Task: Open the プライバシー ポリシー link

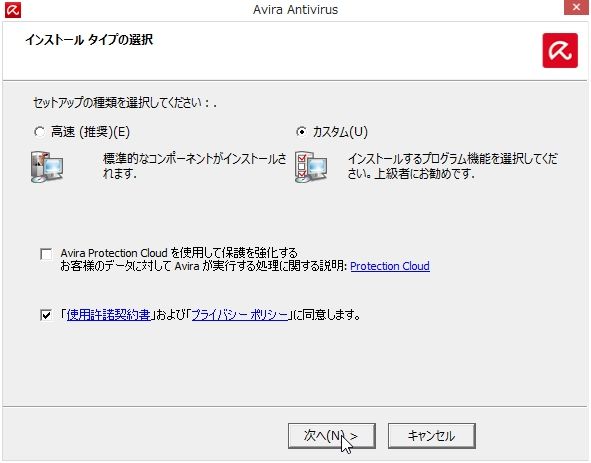Action: click(x=240, y=315)
